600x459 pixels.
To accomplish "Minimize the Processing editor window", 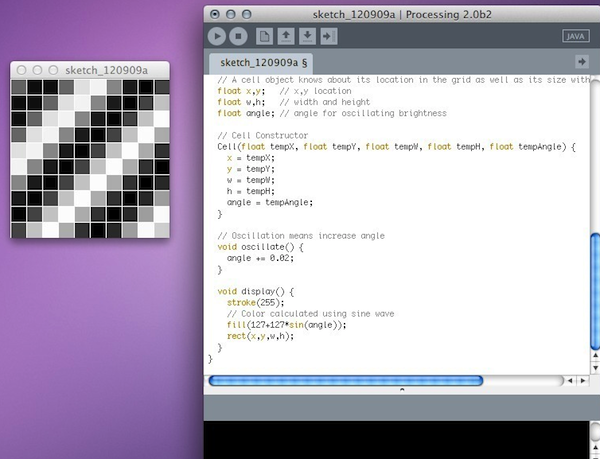I will click(231, 15).
